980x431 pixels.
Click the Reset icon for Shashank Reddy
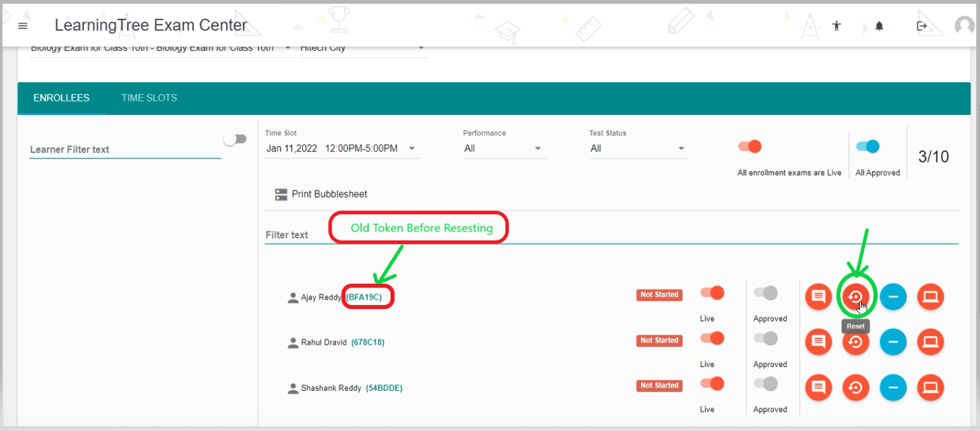(855, 388)
